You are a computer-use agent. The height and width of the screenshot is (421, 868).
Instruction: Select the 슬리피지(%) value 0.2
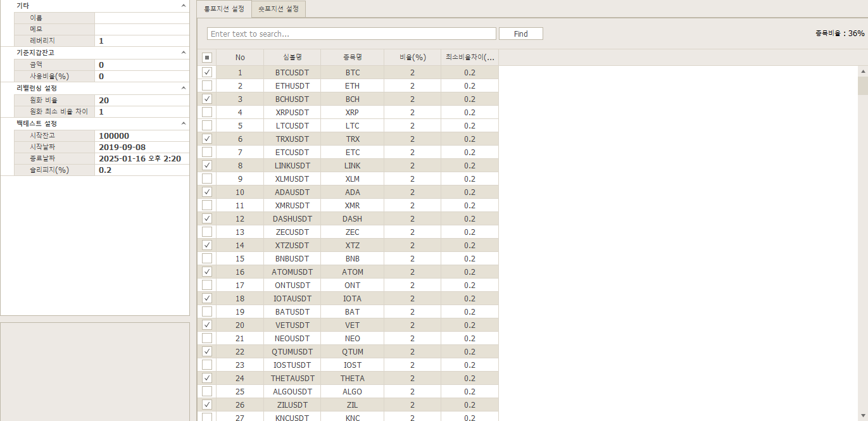[142, 170]
